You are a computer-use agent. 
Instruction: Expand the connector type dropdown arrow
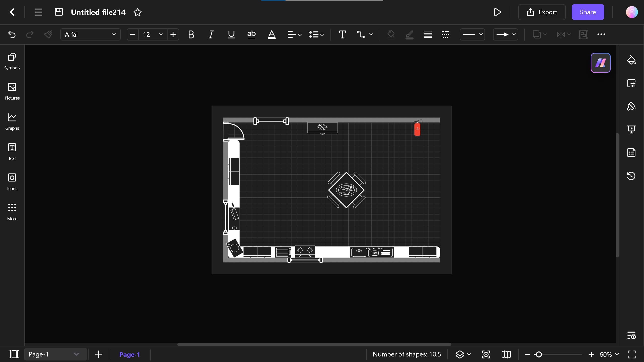pyautogui.click(x=371, y=34)
